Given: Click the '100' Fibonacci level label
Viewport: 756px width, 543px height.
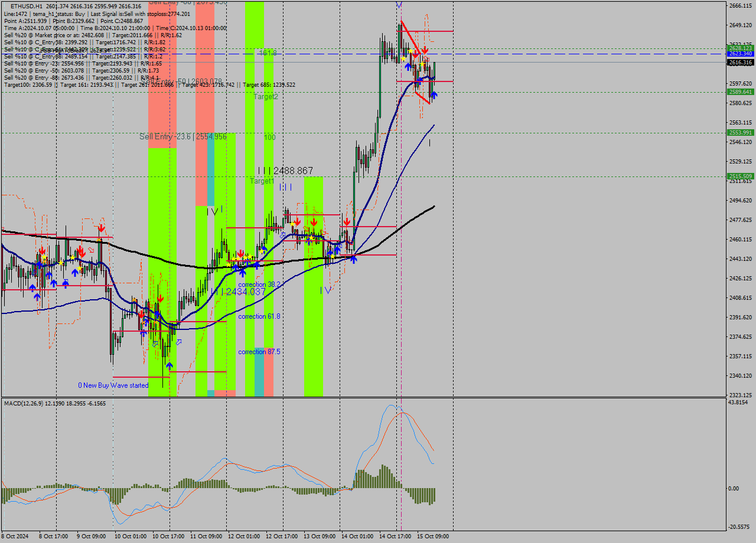Looking at the screenshot, I should tap(270, 137).
